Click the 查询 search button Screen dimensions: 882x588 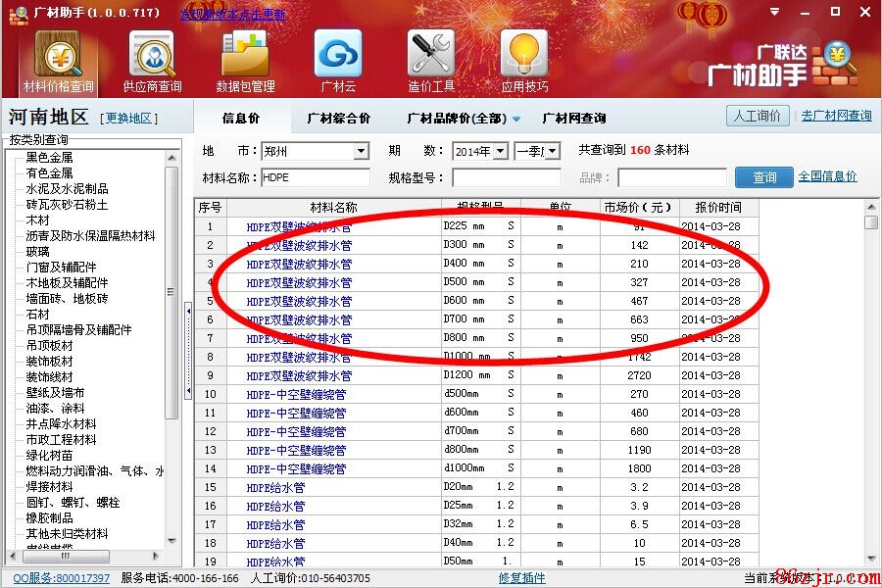pos(764,177)
